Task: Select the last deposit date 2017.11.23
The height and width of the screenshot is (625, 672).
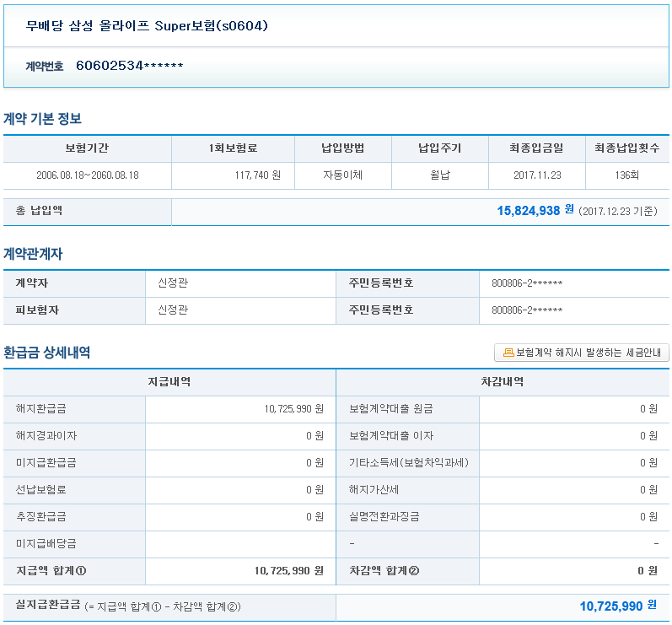Action: tap(537, 175)
